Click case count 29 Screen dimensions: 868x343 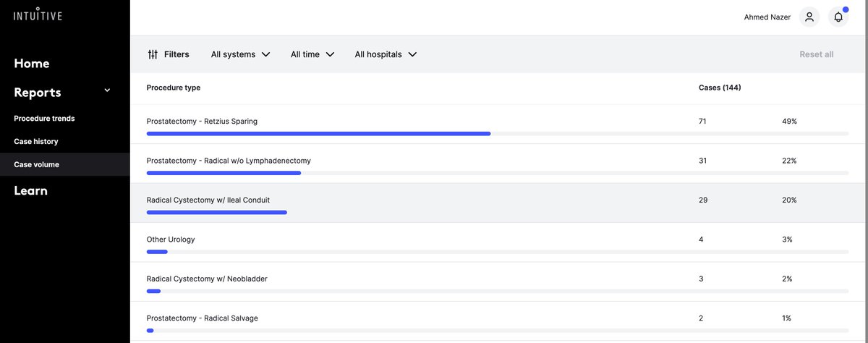[x=702, y=200]
